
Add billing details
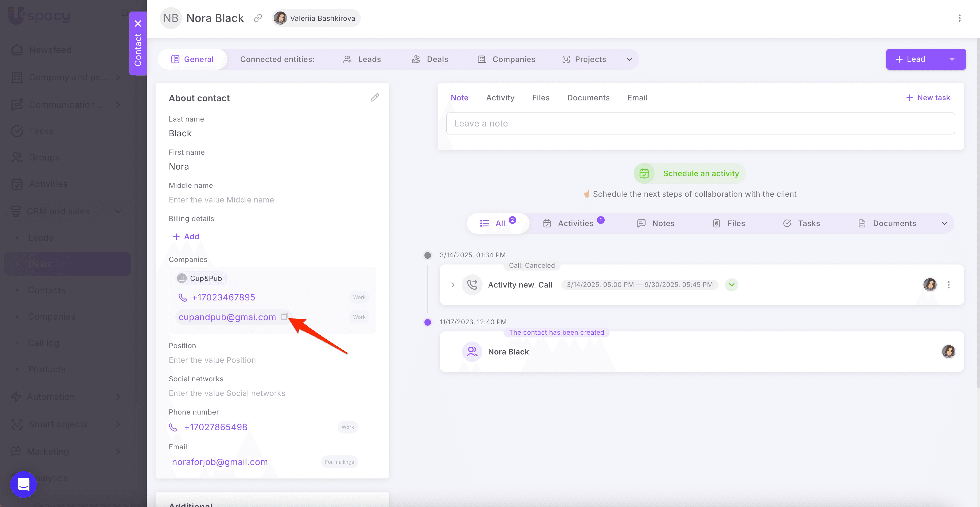pyautogui.click(x=186, y=236)
